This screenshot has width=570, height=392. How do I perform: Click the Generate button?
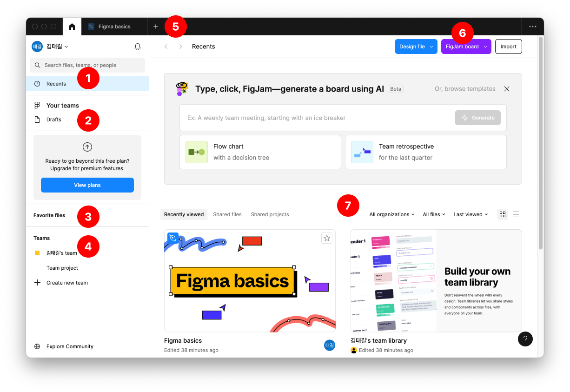478,118
